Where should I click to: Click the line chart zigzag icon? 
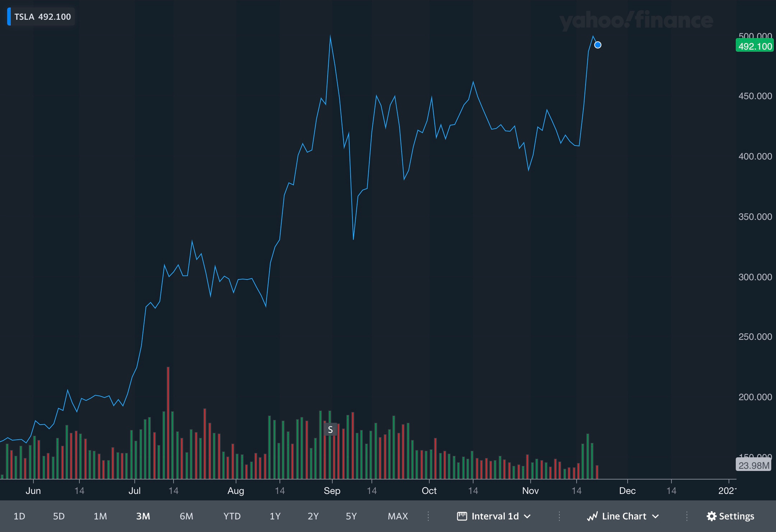[592, 516]
